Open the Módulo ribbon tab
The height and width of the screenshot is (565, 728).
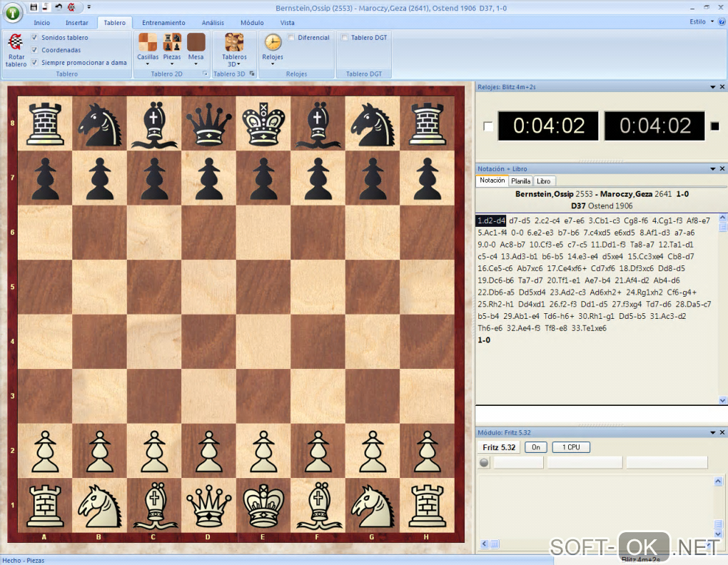252,23
